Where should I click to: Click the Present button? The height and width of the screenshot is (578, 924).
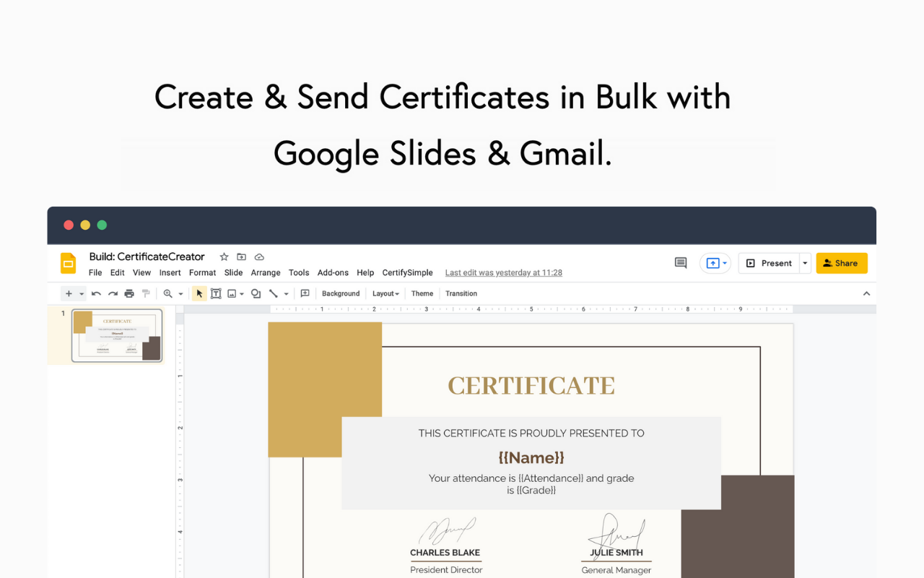click(x=769, y=263)
